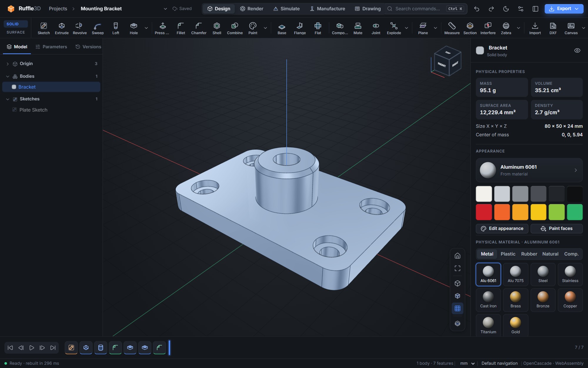The image size is (588, 368).
Task: Activate the Section view tool
Action: (470, 28)
